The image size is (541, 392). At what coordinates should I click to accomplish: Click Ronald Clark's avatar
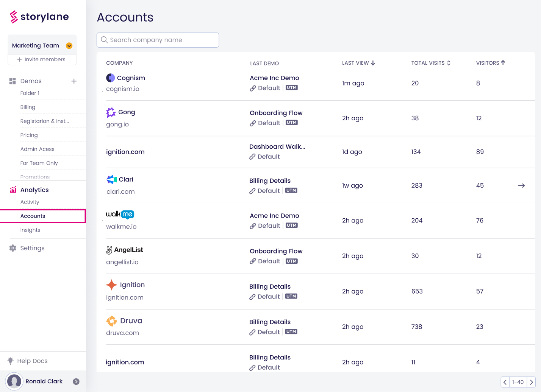point(14,381)
